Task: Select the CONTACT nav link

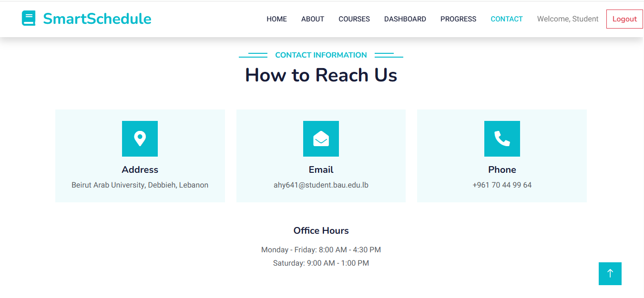Action: [x=507, y=19]
